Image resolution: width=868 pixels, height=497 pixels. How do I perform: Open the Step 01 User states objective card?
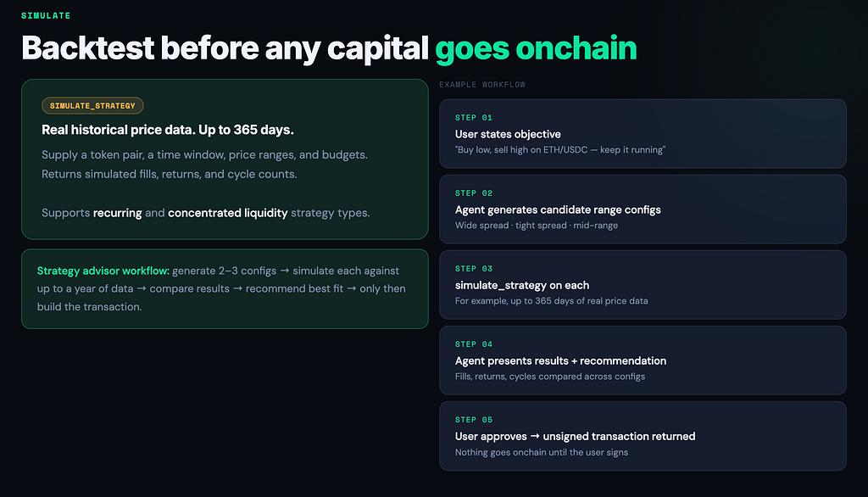pos(643,133)
